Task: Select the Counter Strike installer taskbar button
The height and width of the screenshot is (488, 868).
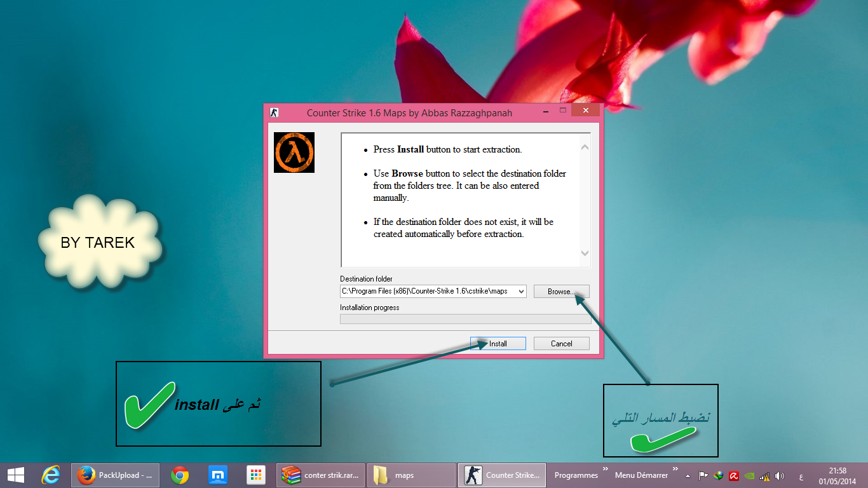Action: [x=501, y=475]
